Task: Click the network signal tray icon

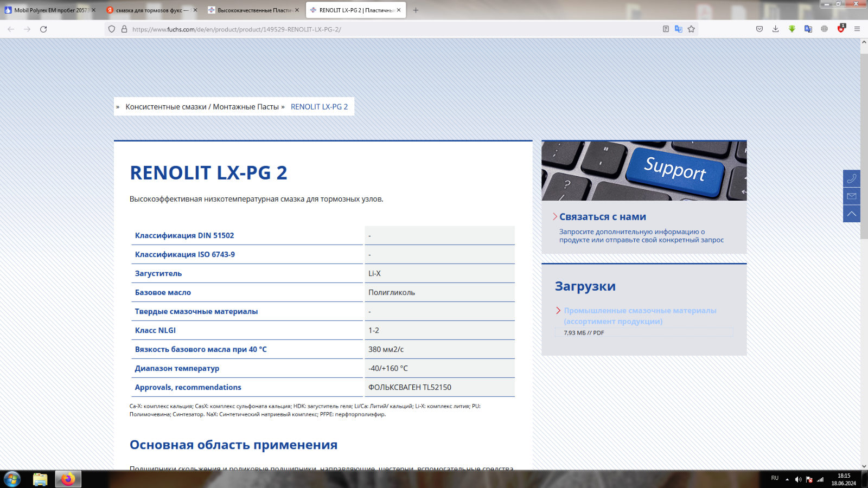Action: point(820,479)
